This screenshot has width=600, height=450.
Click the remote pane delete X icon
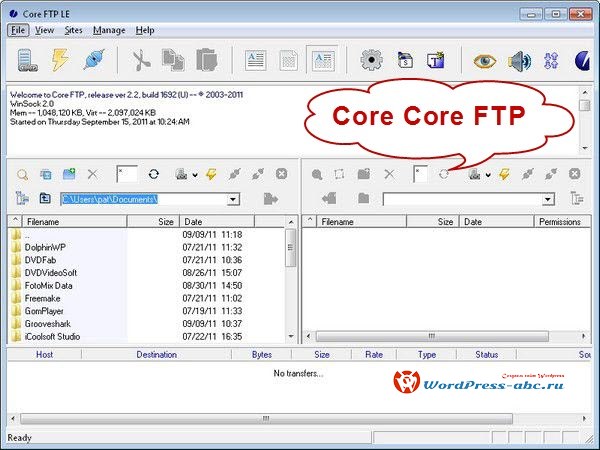coord(389,174)
